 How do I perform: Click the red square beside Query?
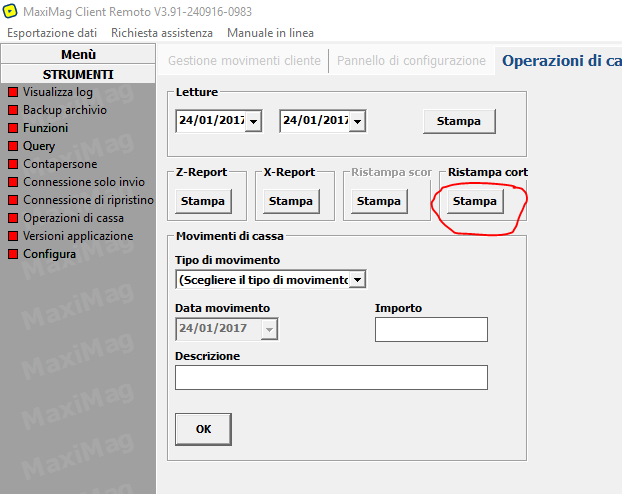coord(13,146)
